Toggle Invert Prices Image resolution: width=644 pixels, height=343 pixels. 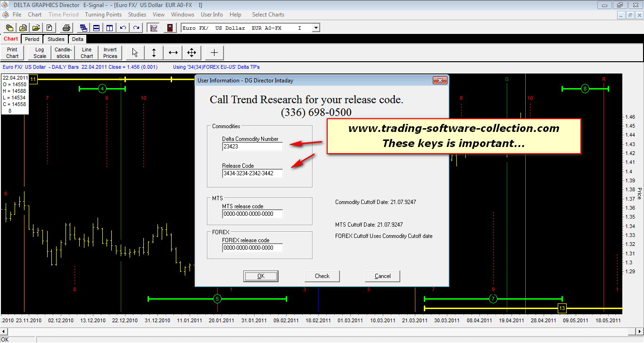pos(110,53)
